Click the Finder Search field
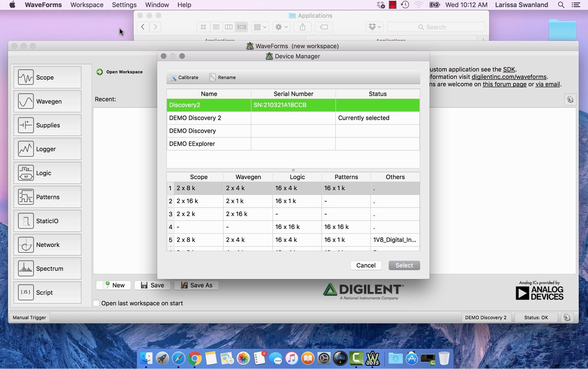Screen dimensions: 588x369 436,27
